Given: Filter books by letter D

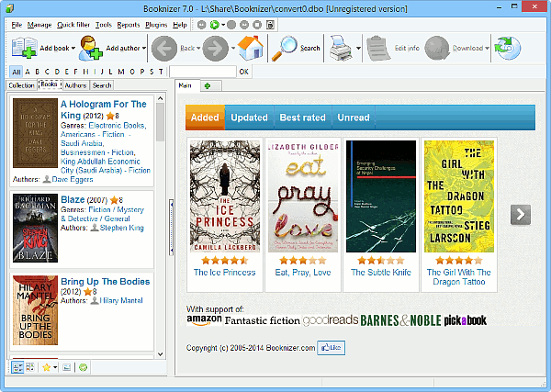Looking at the screenshot, I should tap(57, 72).
